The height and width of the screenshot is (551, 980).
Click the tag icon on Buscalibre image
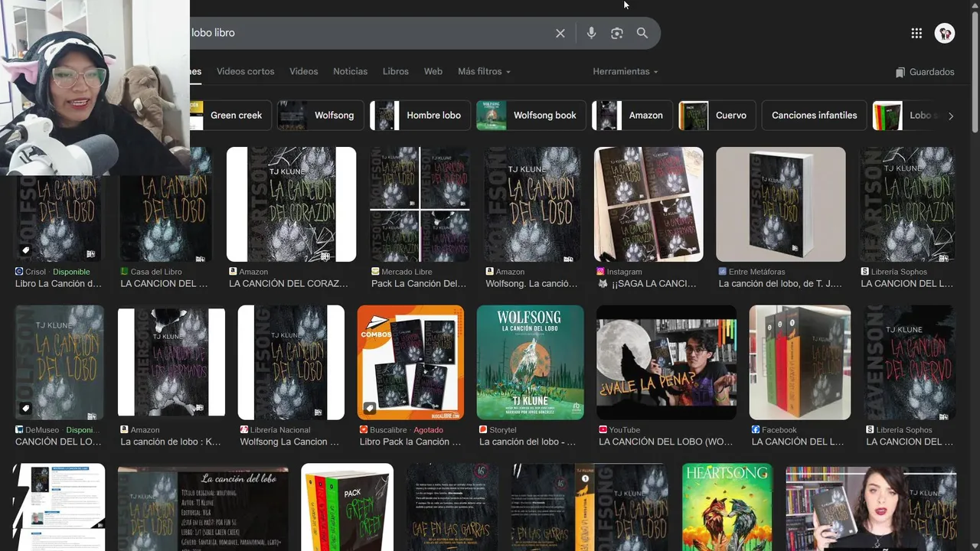370,408
